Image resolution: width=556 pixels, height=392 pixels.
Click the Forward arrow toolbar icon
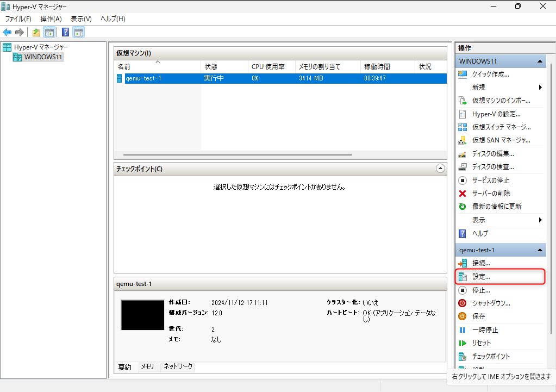[20, 32]
